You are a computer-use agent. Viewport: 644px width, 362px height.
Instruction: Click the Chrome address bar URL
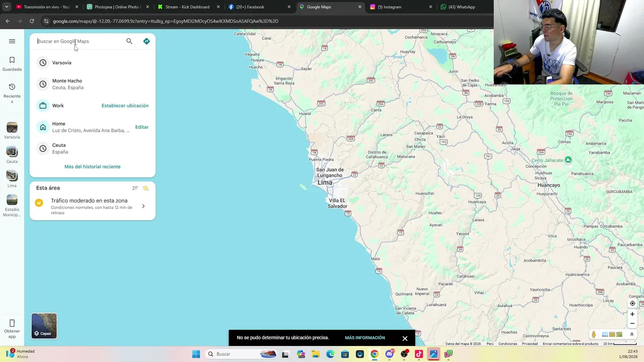tap(166, 21)
